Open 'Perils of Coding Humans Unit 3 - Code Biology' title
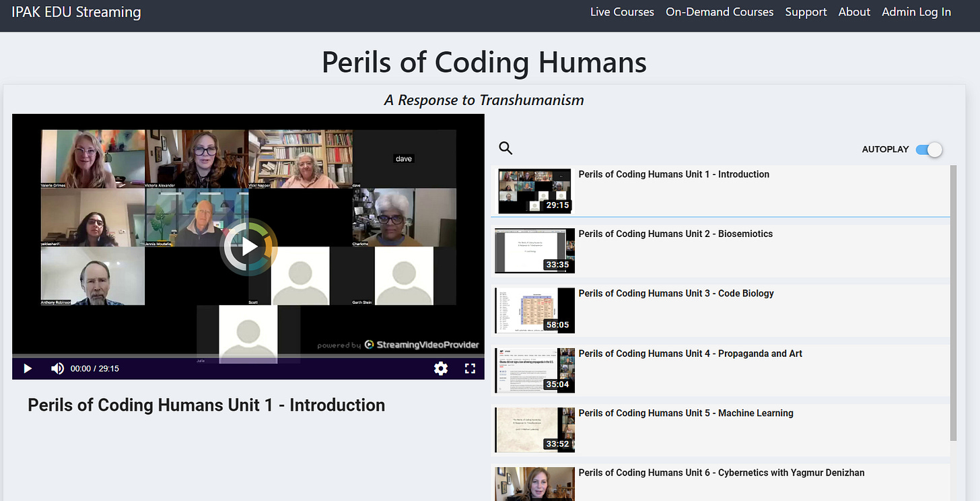980x501 pixels. click(676, 294)
